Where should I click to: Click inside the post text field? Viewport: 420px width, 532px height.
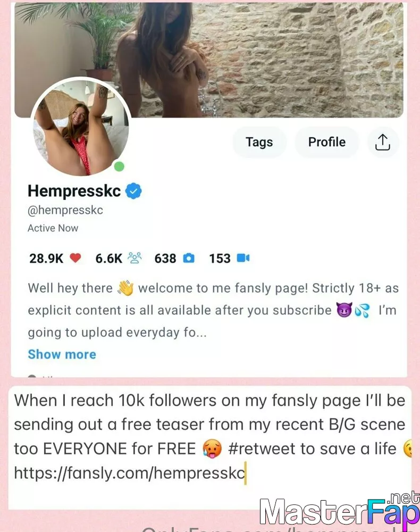coord(210,447)
